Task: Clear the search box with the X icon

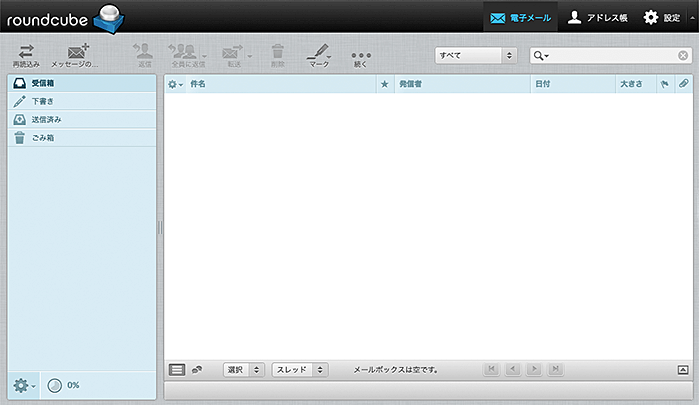Action: 683,56
